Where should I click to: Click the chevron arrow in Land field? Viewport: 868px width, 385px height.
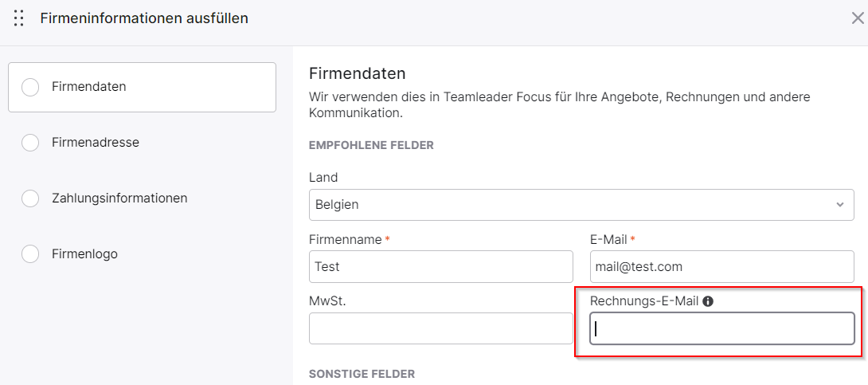click(840, 204)
